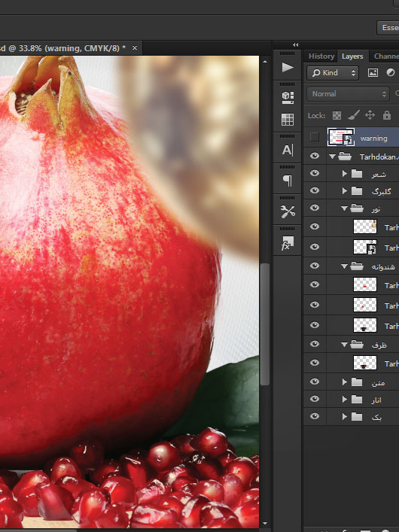Filter layers by pixel layer icon
This screenshot has height=532, width=399.
373,72
